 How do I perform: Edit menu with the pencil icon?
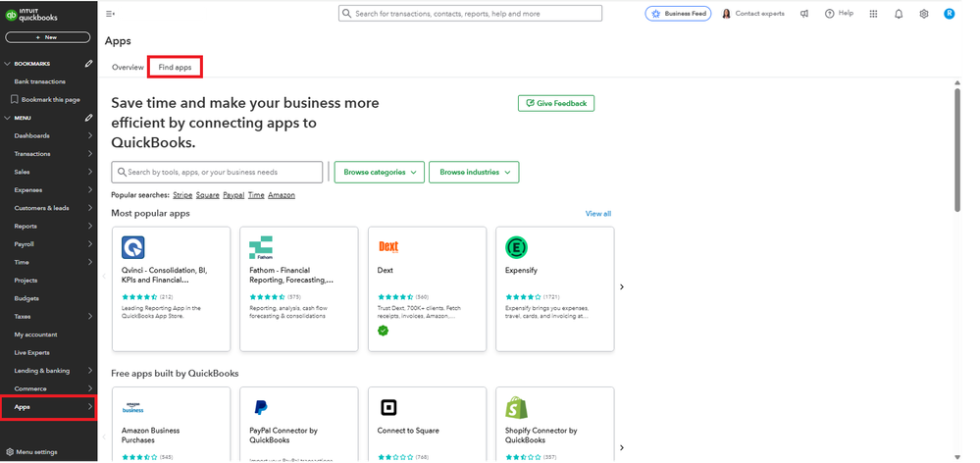88,118
